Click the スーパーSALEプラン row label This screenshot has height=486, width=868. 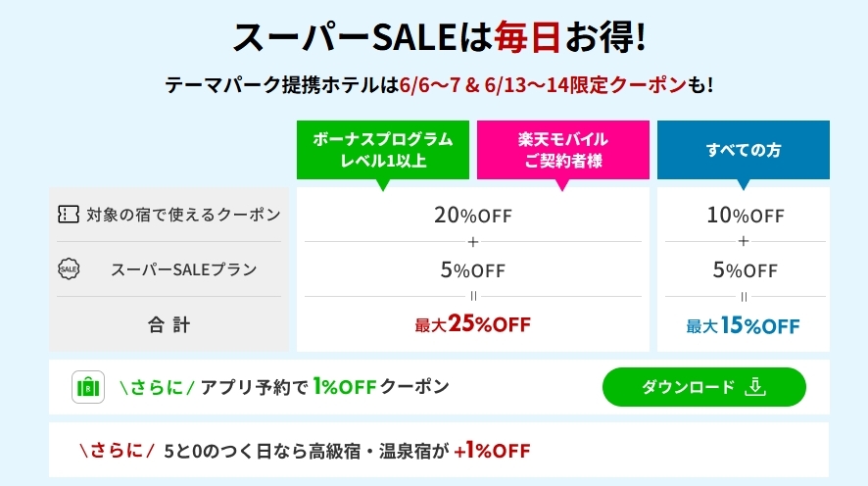pyautogui.click(x=184, y=269)
